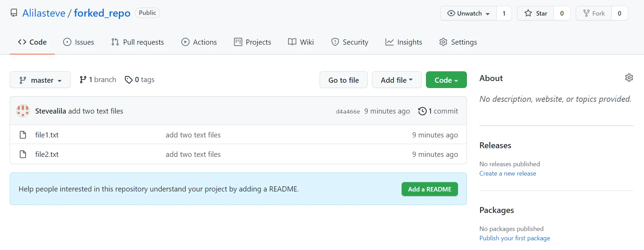This screenshot has height=250, width=644.
Task: Open the Pull requests tab
Action: 138,42
